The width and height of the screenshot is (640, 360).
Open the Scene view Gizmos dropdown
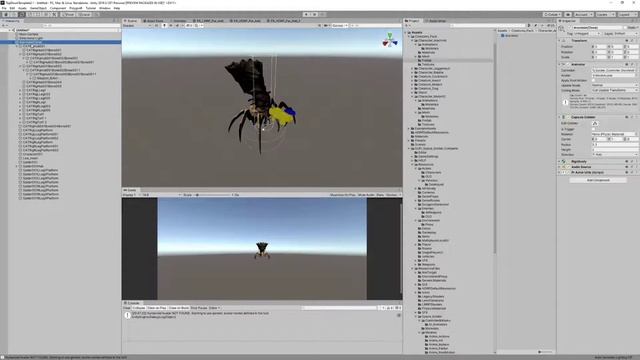339,26
